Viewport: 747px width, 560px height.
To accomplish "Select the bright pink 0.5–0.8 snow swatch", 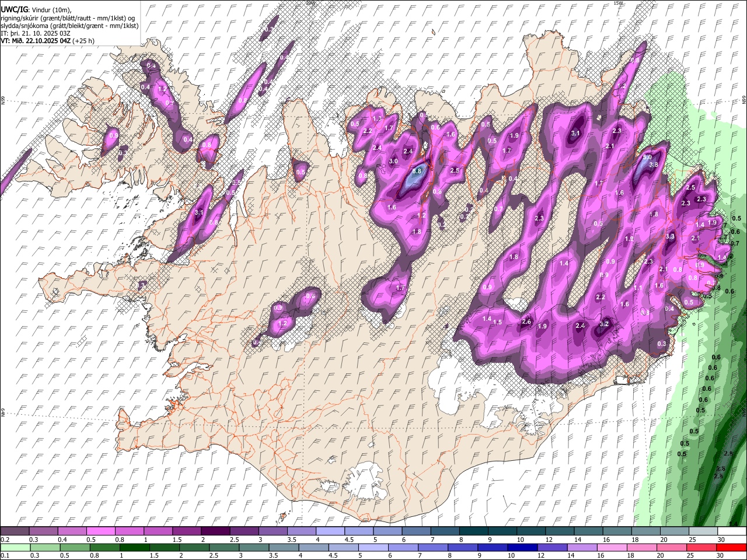I will tap(100, 531).
